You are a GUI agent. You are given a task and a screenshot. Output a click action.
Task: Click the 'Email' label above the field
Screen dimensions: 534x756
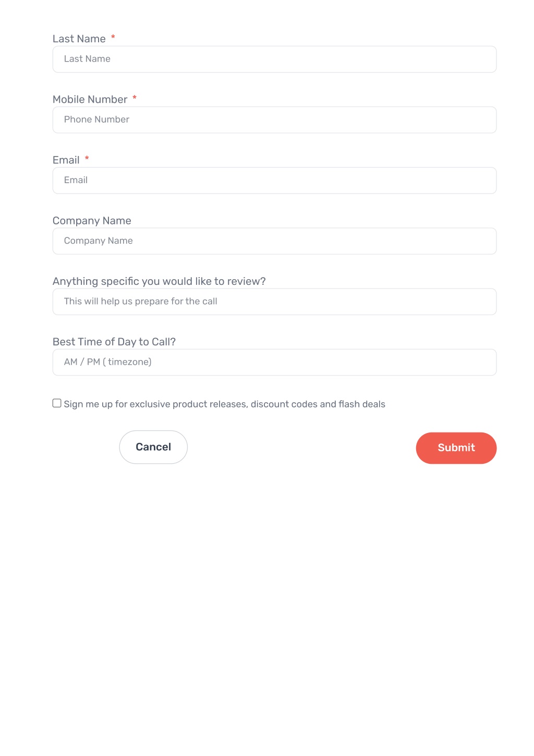[x=66, y=160]
